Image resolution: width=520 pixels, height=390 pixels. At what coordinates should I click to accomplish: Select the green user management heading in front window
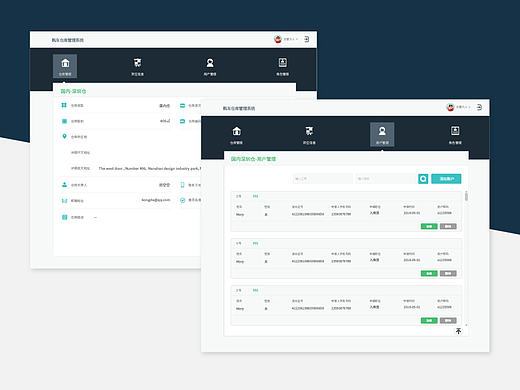point(253,159)
